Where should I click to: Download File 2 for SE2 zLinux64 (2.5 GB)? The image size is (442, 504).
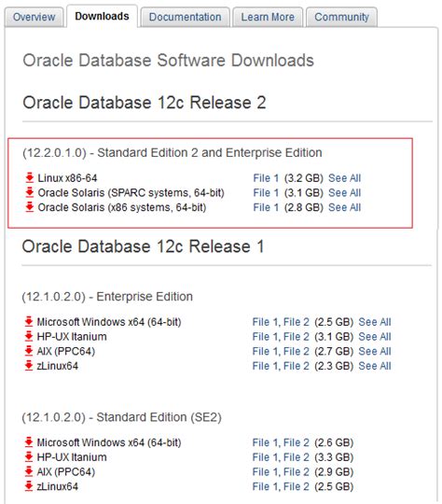click(297, 486)
